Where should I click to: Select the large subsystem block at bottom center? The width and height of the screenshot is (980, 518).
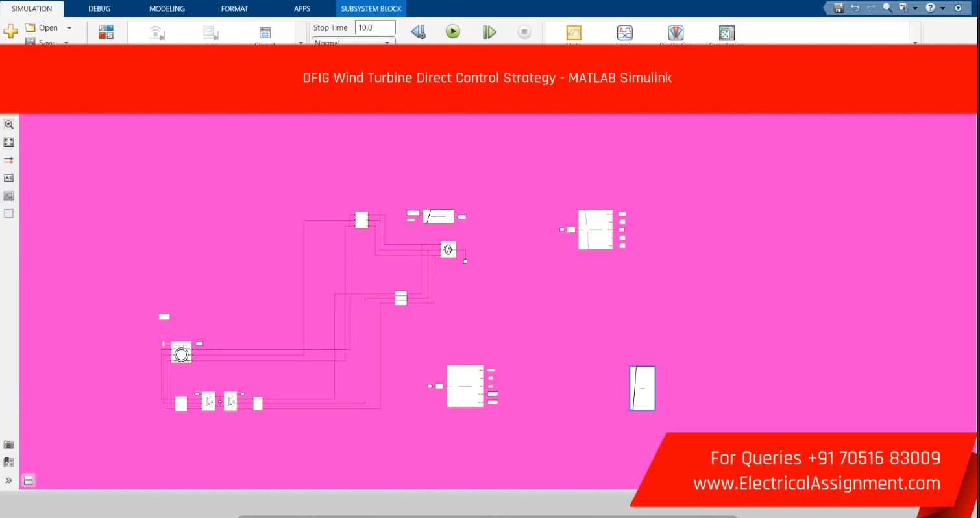465,386
